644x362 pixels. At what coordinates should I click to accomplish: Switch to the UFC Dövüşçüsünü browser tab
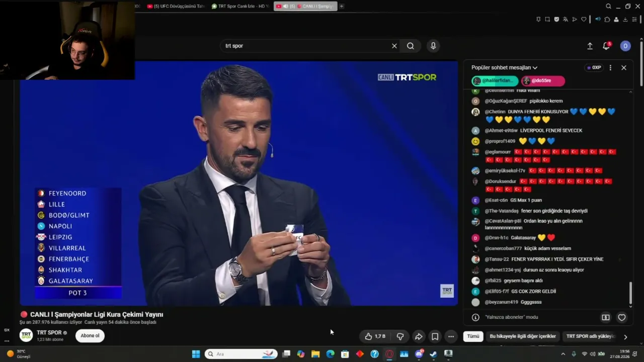[176, 6]
